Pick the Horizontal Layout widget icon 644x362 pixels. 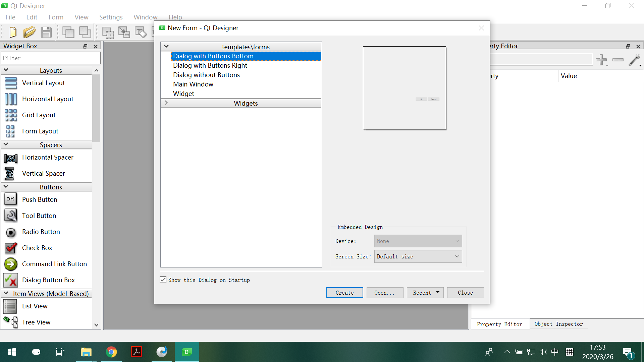(x=11, y=99)
